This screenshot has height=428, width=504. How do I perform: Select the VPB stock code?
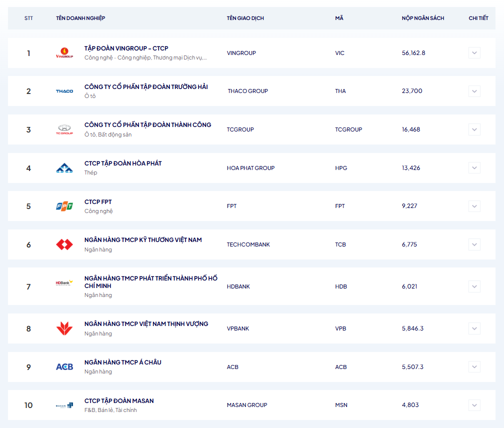tap(340, 328)
